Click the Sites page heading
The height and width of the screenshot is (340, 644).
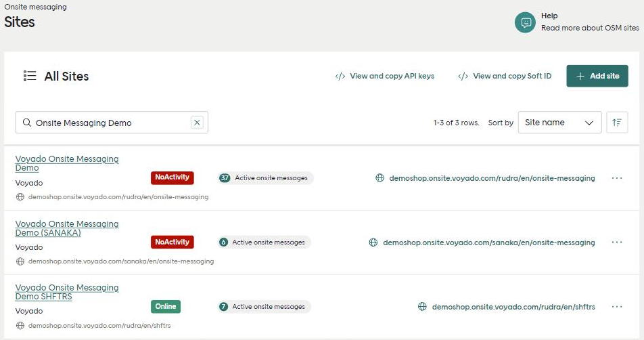[x=20, y=22]
